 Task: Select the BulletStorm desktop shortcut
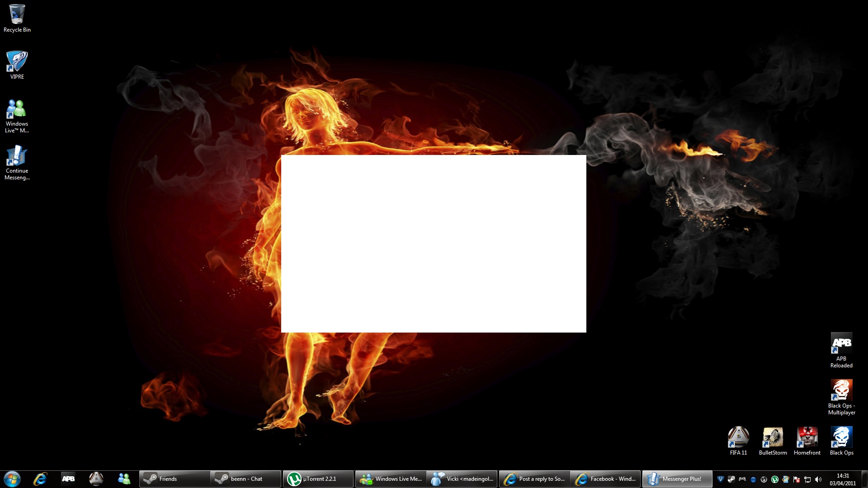point(773,440)
